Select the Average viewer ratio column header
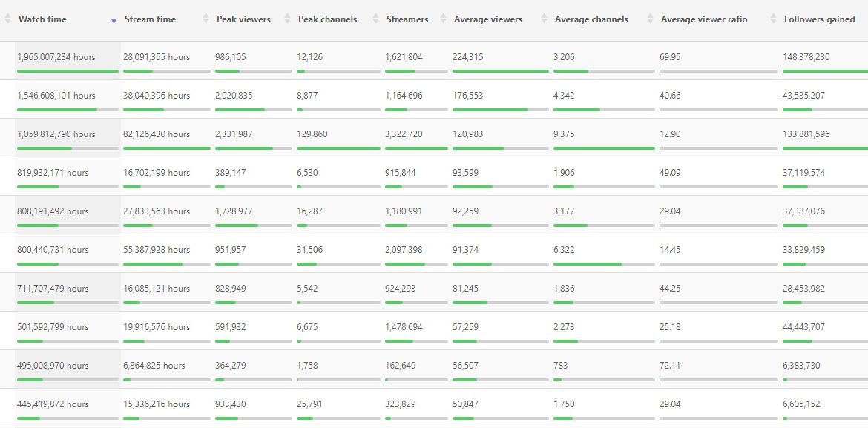The height and width of the screenshot is (428, 868). point(704,19)
